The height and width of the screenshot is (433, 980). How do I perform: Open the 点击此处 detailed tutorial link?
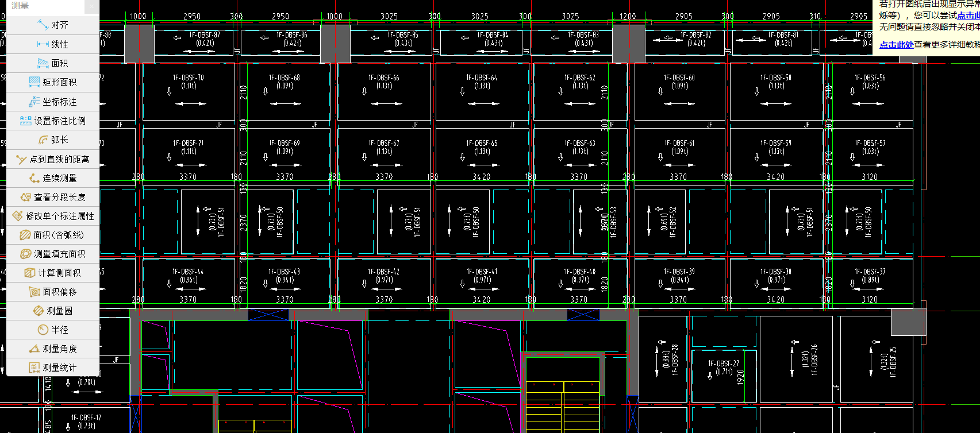click(896, 44)
